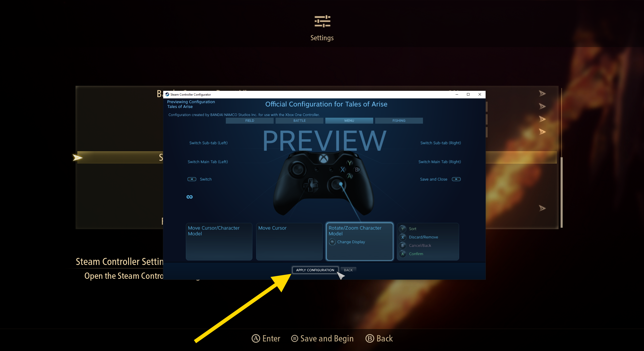Click the Switch toggle icon on left side
Viewport: 644px width, 351px height.
pyautogui.click(x=192, y=179)
